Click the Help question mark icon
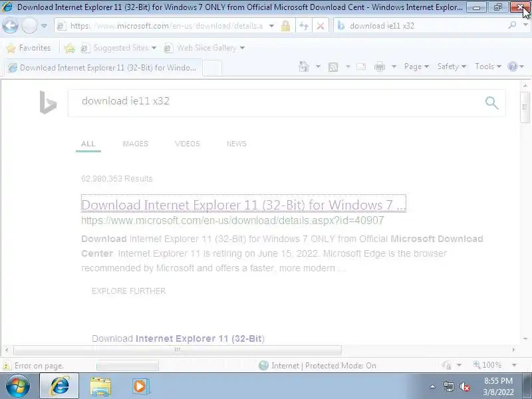Screen dimensions: 532x399 (x=513, y=66)
